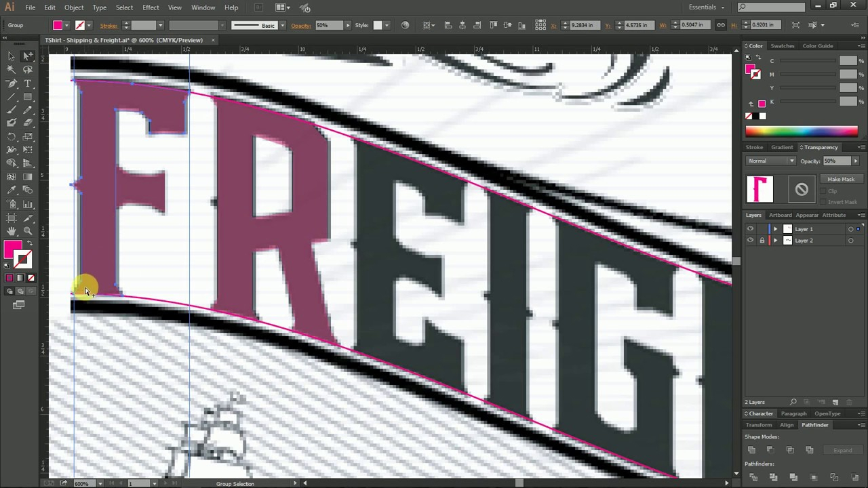The image size is (868, 488).
Task: Select the Paintbrush tool
Action: (x=12, y=109)
